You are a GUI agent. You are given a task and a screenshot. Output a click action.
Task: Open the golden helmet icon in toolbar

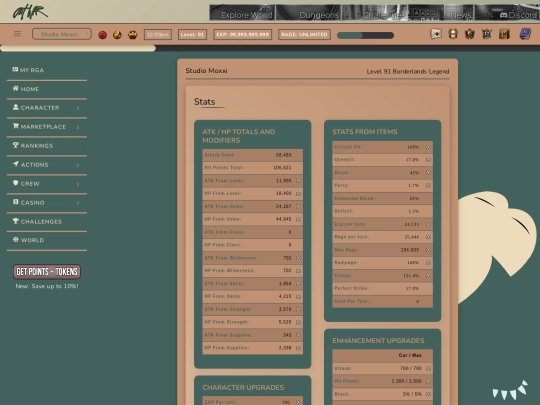coord(453,34)
